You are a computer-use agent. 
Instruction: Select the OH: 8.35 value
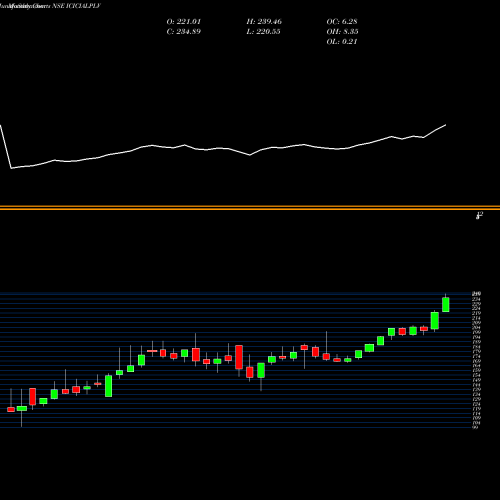[342, 32]
